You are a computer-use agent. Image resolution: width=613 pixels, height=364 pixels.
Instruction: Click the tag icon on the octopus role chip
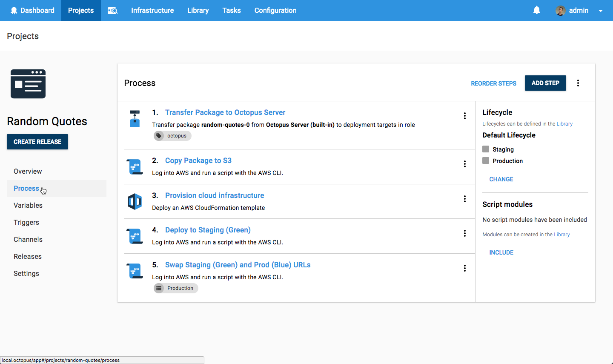point(159,135)
